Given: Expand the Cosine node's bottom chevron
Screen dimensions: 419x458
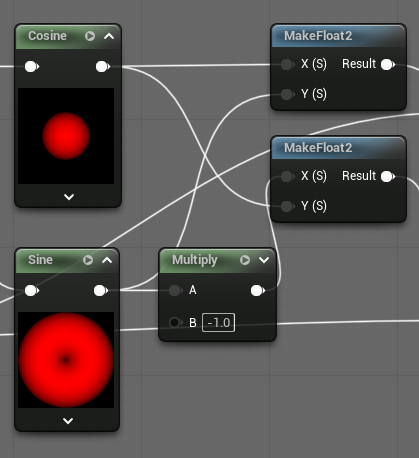Looking at the screenshot, I should coord(69,197).
